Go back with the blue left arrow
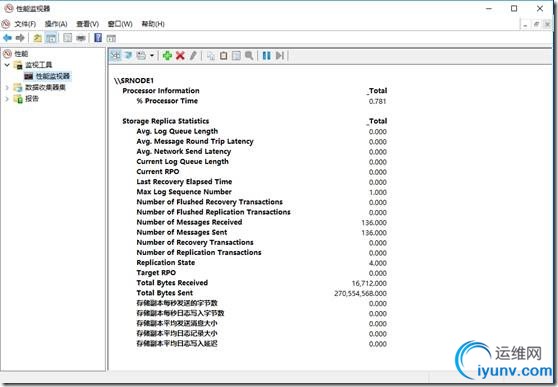Screen dimensions: 558x387 tap(7, 38)
